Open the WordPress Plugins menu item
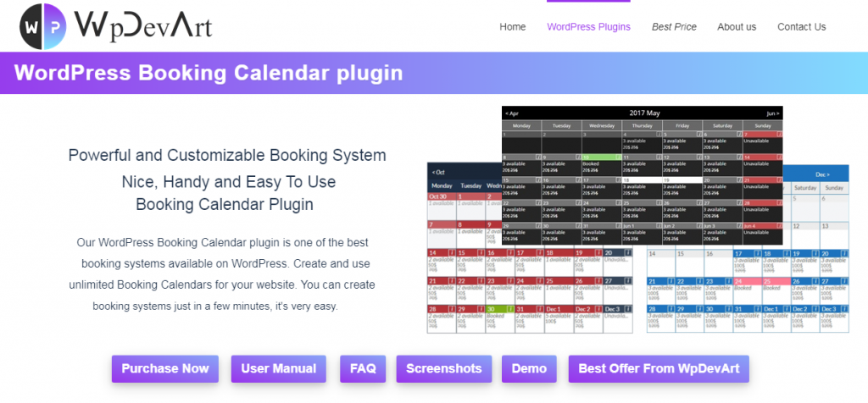 click(x=588, y=26)
